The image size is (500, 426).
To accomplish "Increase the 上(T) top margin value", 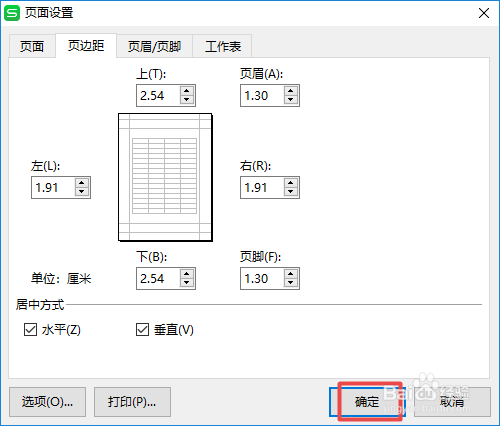I will (x=187, y=91).
